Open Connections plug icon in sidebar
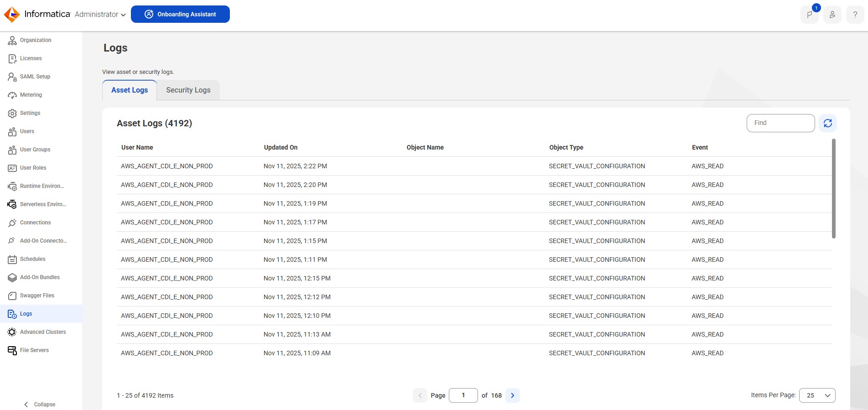 point(12,223)
